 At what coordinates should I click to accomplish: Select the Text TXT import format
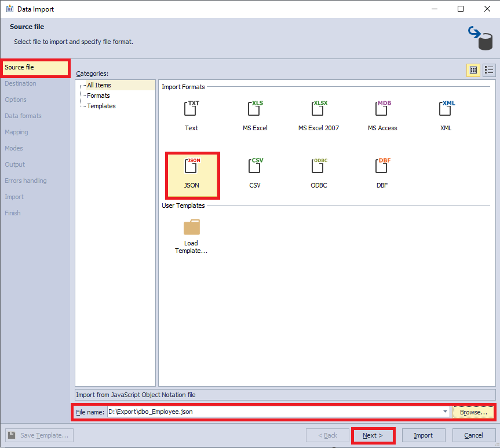(x=191, y=115)
